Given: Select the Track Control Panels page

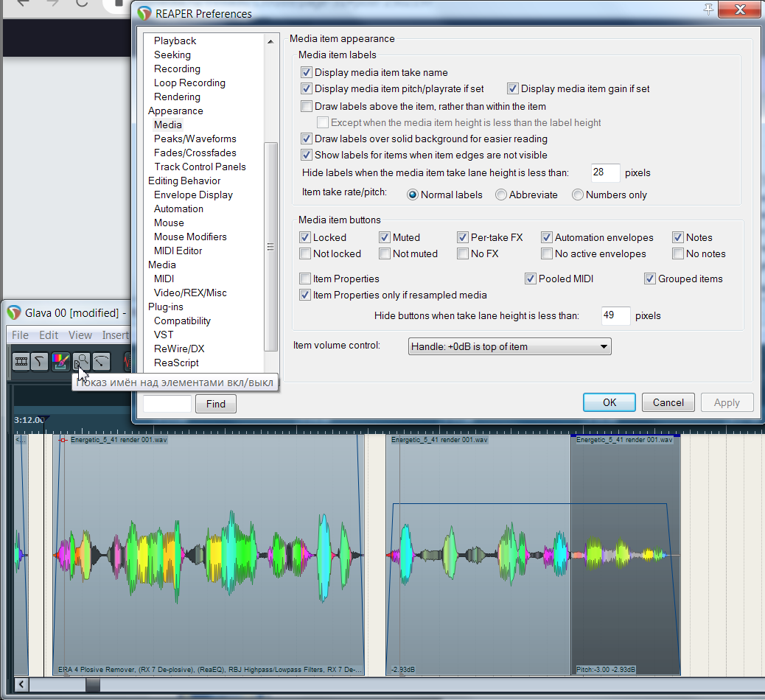Looking at the screenshot, I should (x=200, y=167).
